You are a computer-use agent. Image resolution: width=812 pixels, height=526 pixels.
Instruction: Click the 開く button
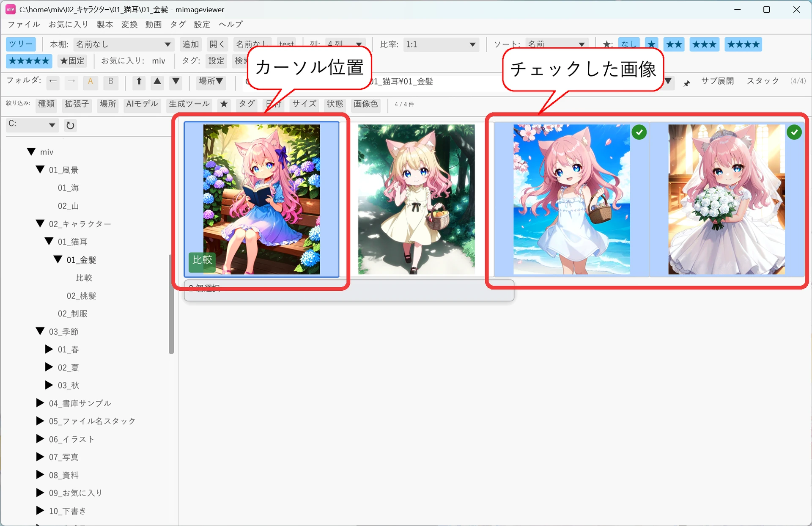217,44
